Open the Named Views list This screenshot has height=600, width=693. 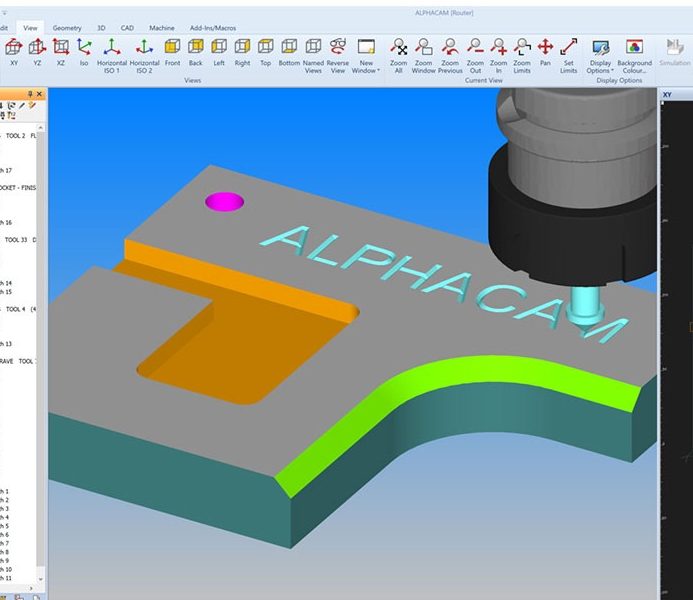[313, 52]
